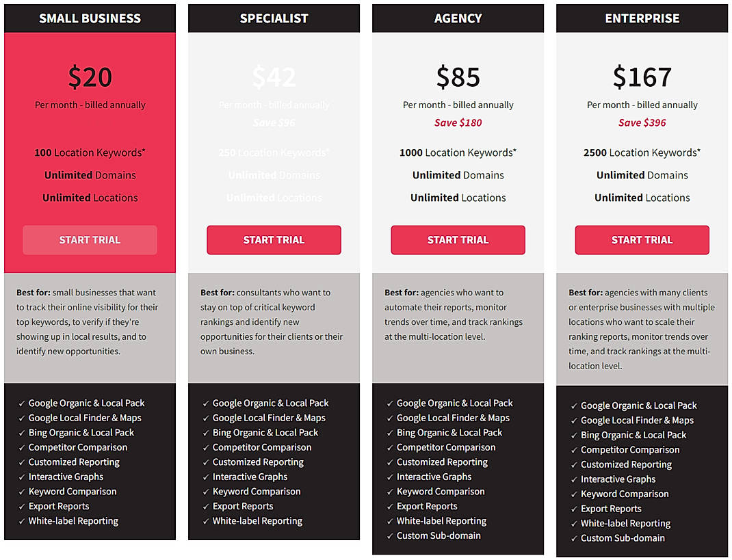
Task: Click the checkmark next to Bing Organic & Local Pack in Specialist
Action: pos(205,432)
